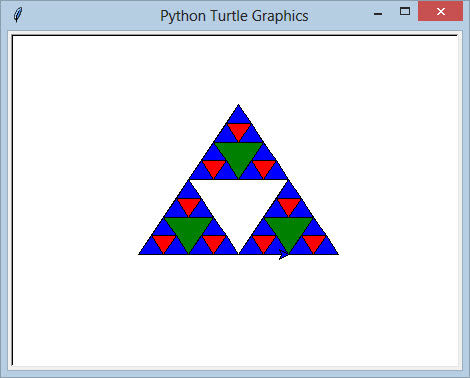This screenshot has height=378, width=470.
Task: Click the red triangle nearest the bottom-right corner
Action: pos(314,242)
